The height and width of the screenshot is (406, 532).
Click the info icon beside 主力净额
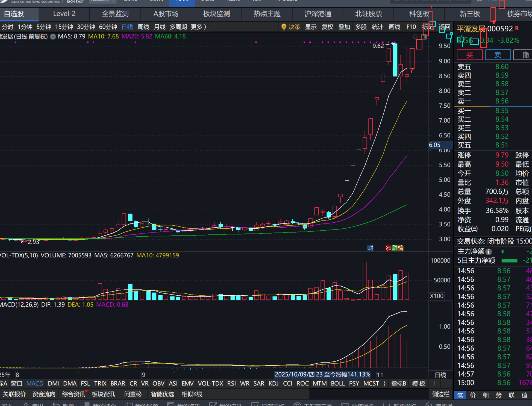489,251
